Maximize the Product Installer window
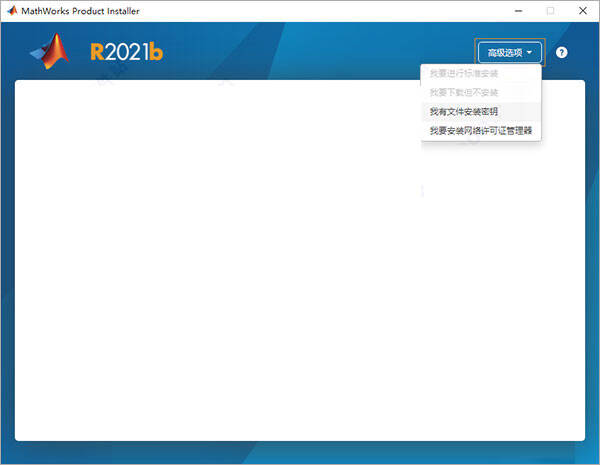Viewport: 600px width, 465px height. point(550,10)
